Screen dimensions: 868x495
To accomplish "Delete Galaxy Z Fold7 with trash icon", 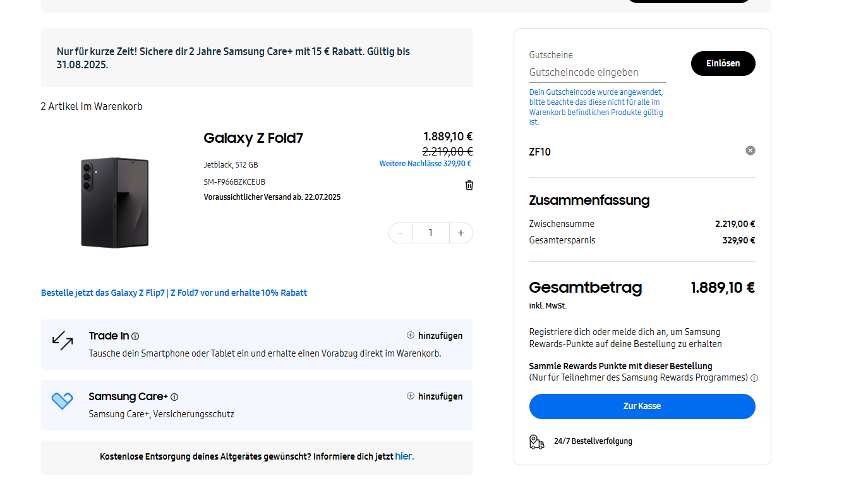I will (x=469, y=185).
